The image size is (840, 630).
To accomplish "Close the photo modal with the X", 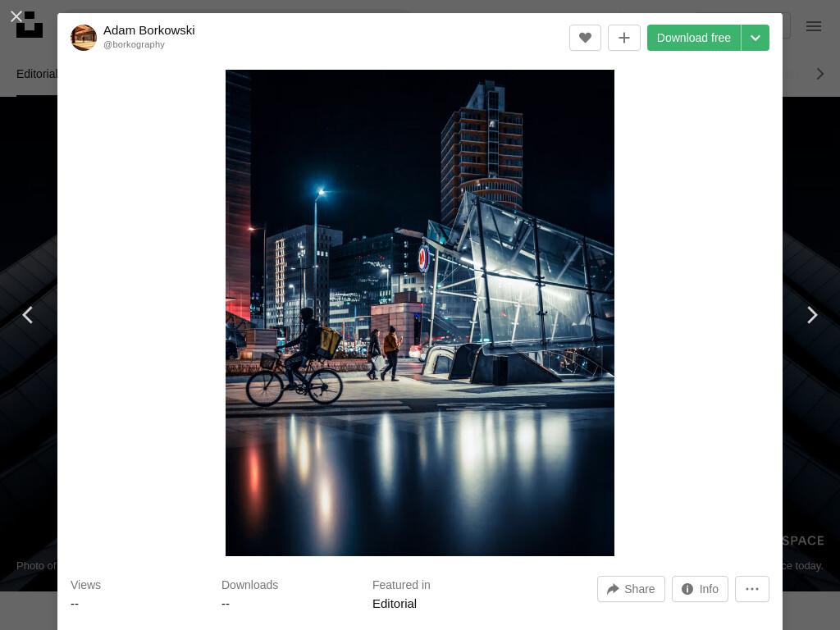I will [16, 16].
